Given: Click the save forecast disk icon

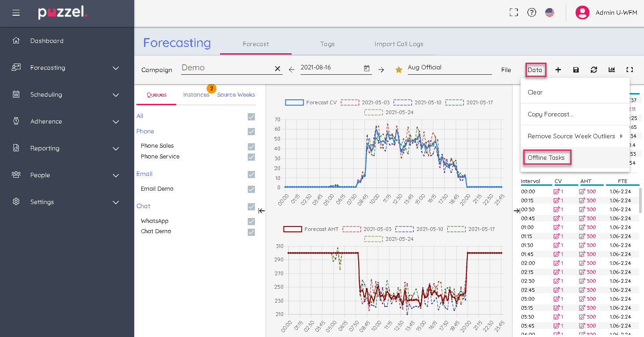Looking at the screenshot, I should (x=576, y=70).
